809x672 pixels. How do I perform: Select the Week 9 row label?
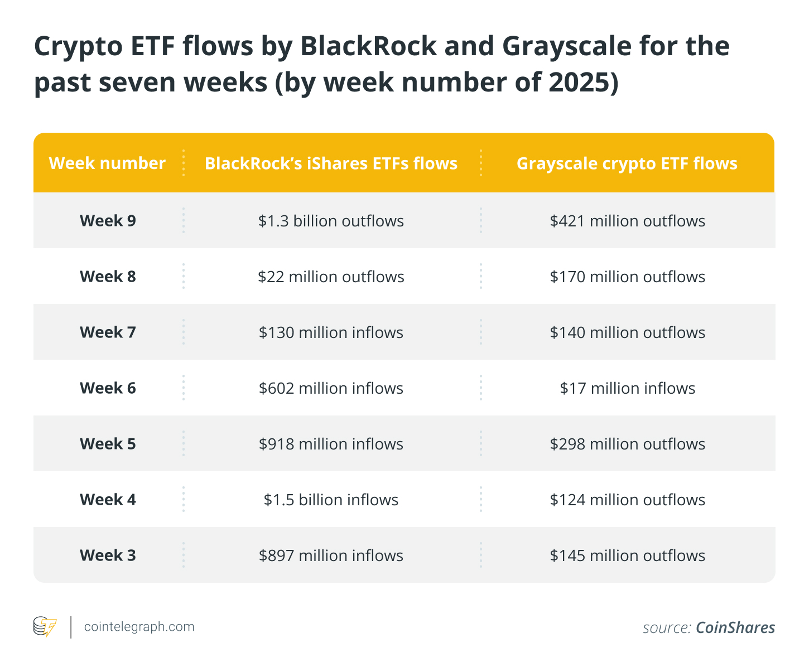[x=108, y=221]
